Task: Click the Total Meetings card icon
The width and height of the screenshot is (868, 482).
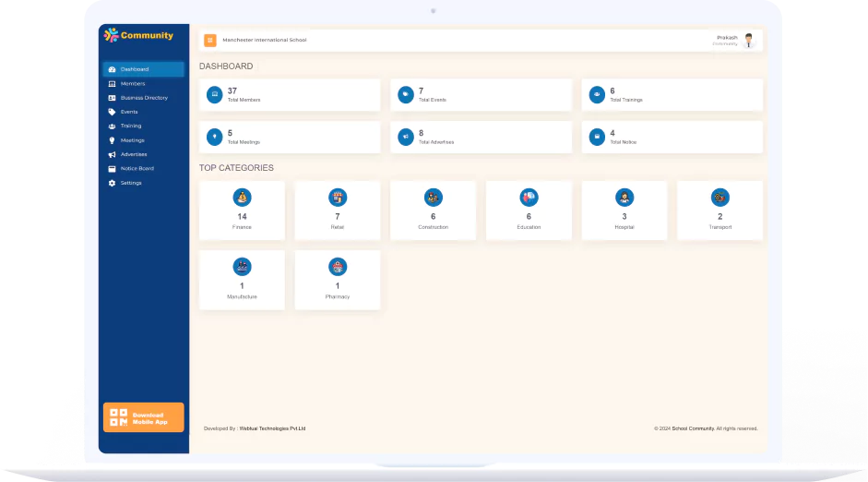Action: tap(215, 137)
